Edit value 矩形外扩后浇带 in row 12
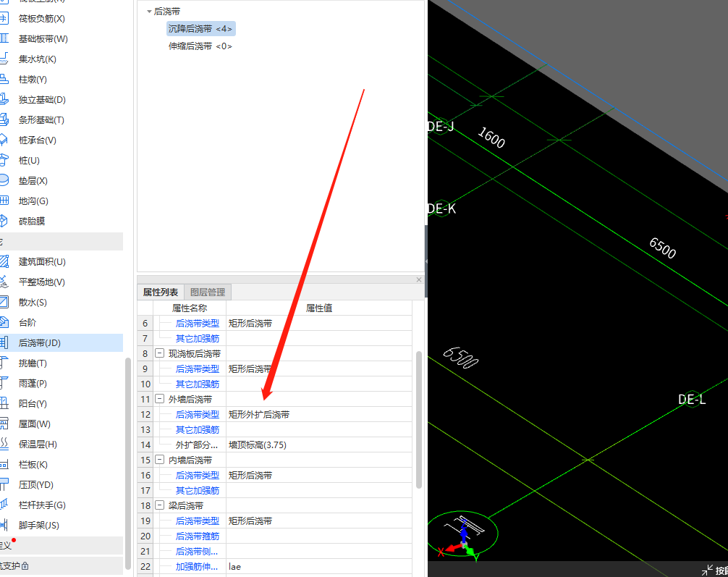The height and width of the screenshot is (577, 728). (x=319, y=414)
